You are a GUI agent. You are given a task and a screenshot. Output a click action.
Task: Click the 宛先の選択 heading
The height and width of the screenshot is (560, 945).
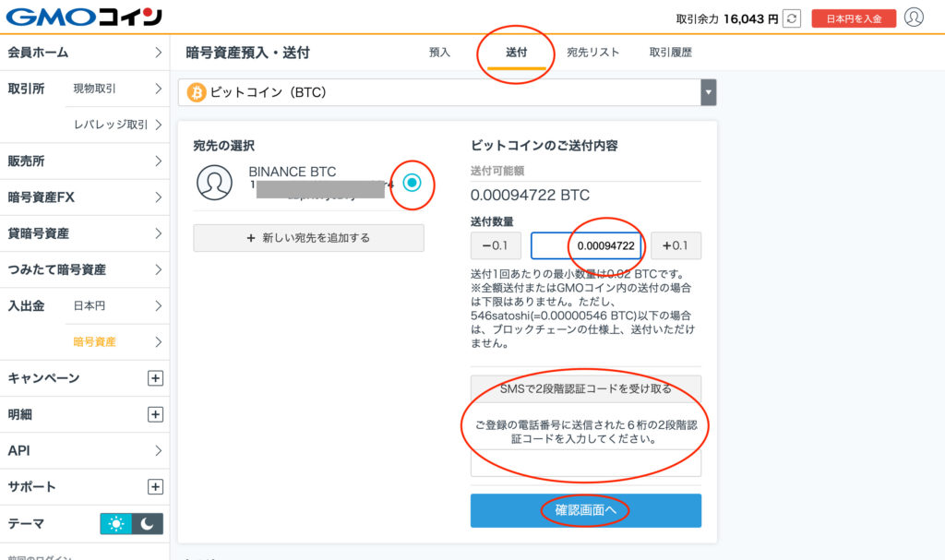coord(223,145)
